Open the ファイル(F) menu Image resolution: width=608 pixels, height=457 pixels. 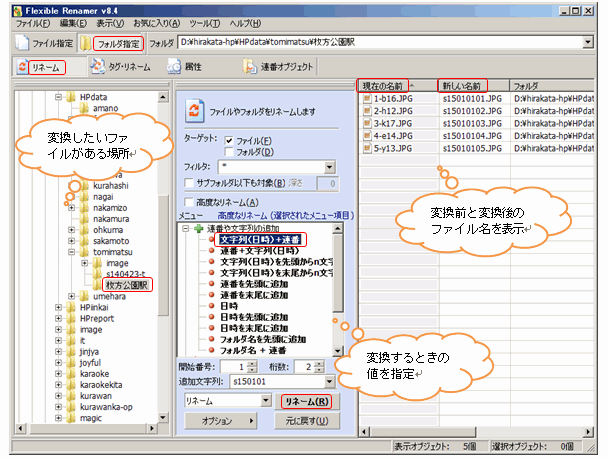(x=34, y=22)
